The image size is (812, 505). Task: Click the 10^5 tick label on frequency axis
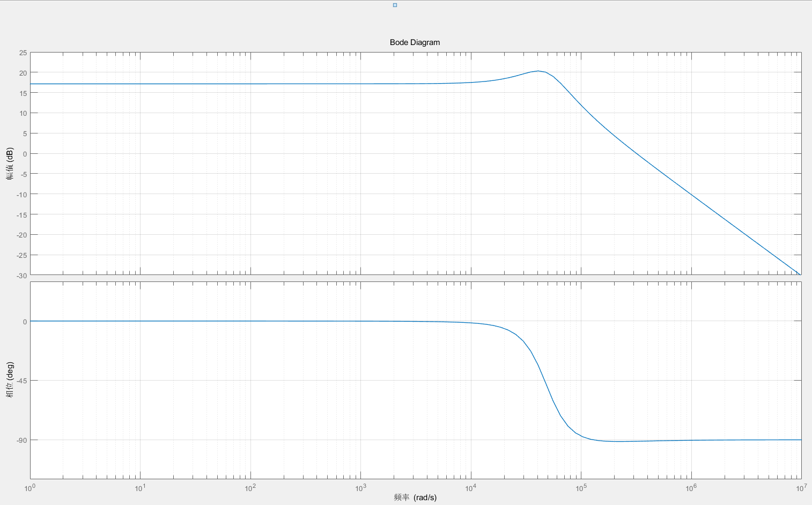tap(580, 488)
